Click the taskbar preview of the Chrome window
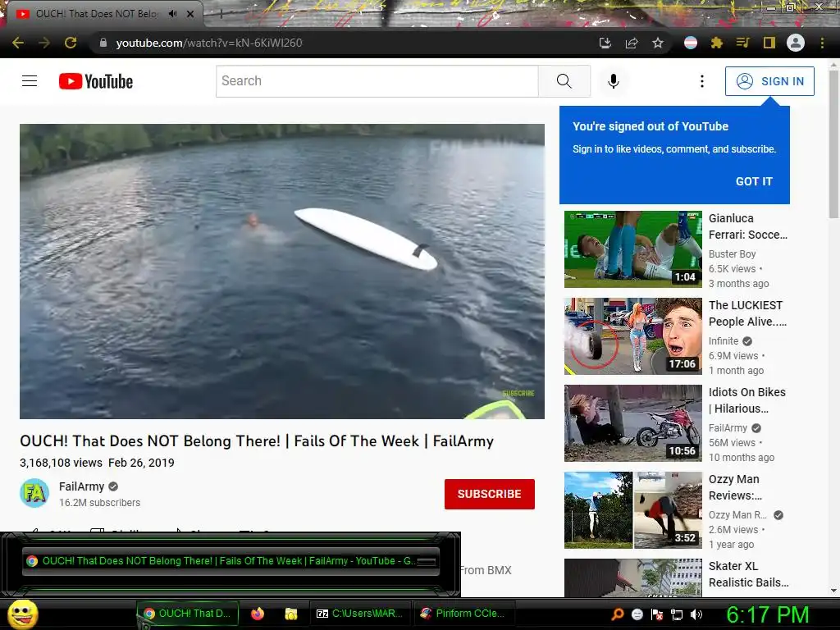The width and height of the screenshot is (840, 630). (231, 561)
